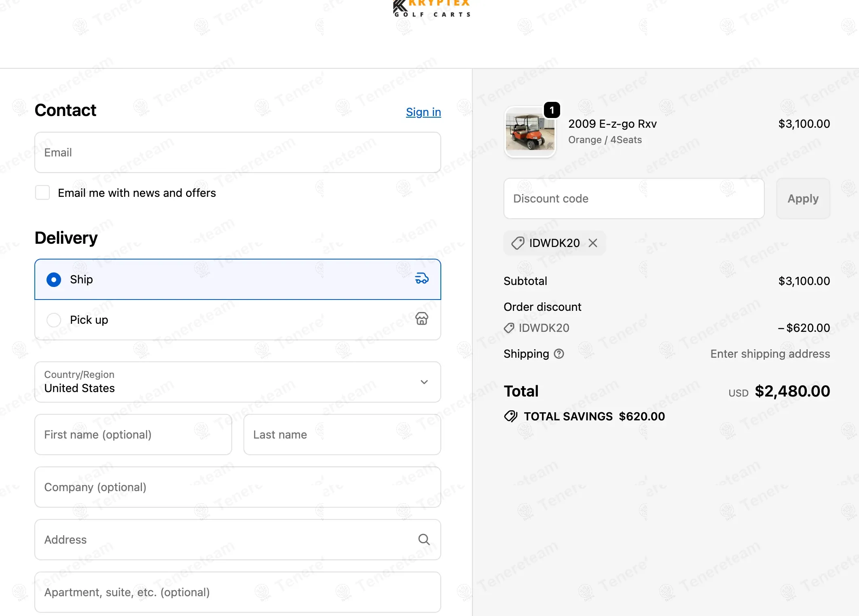Image resolution: width=859 pixels, height=616 pixels.
Task: Focus the Email input field
Action: tap(238, 152)
